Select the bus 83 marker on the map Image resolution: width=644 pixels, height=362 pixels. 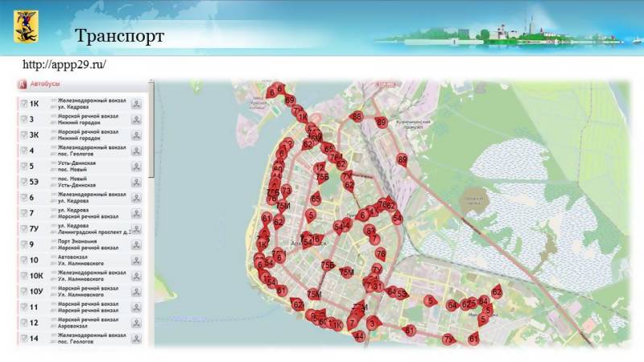coord(370,230)
